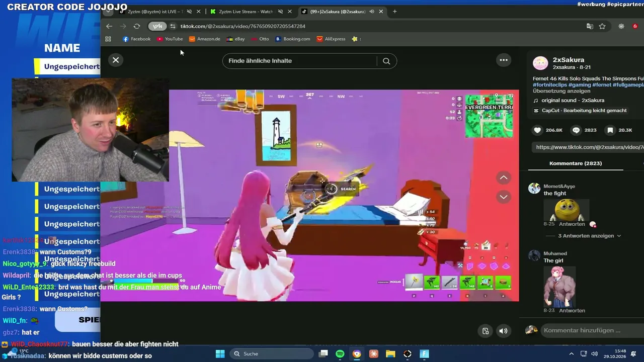Open the Facebook bookmark
This screenshot has height=362, width=644.
tap(136, 39)
